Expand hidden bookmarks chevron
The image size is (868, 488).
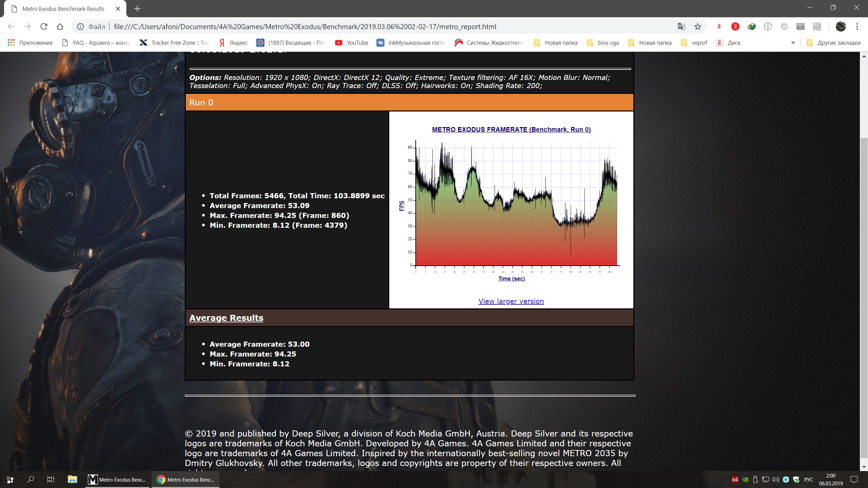point(793,43)
